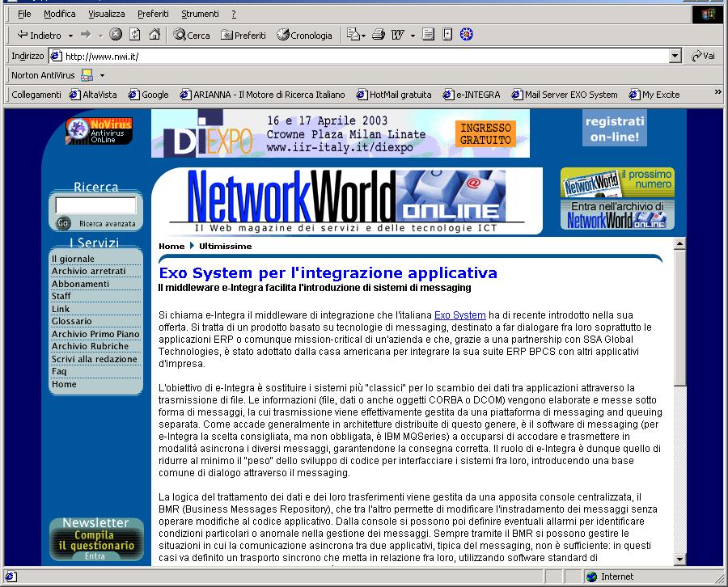This screenshot has height=587, width=728.
Task: Stop loading the page
Action: click(x=116, y=34)
